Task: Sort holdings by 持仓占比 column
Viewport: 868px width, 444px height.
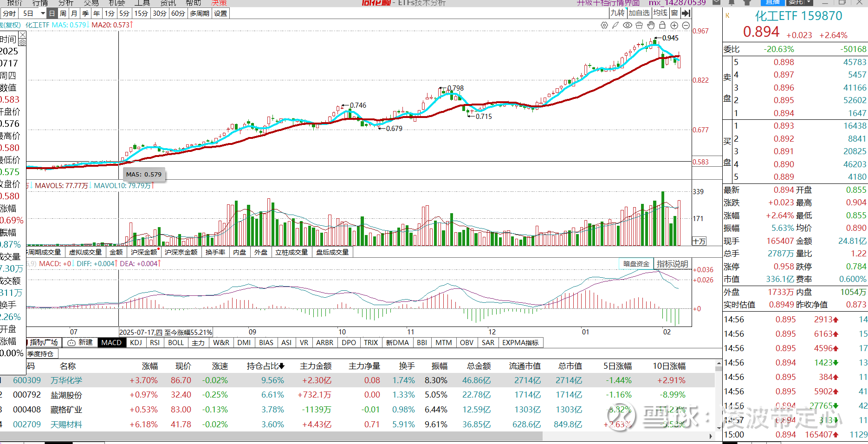Action: tap(266, 366)
